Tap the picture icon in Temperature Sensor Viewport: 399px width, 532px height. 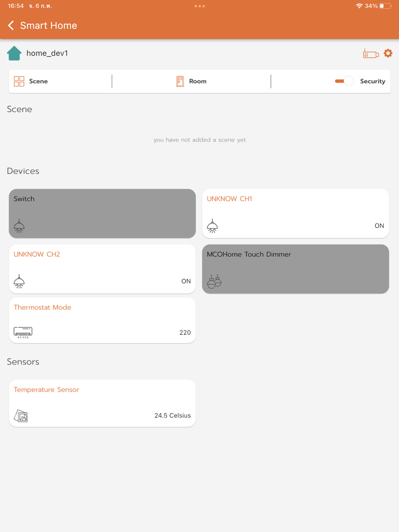tap(21, 416)
